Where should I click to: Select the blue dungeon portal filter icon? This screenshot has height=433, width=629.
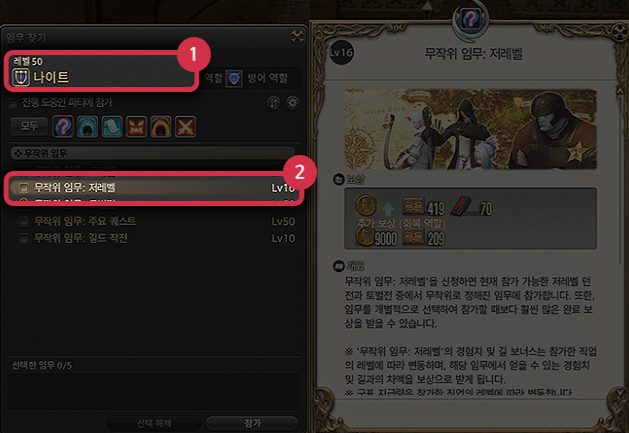[x=87, y=126]
